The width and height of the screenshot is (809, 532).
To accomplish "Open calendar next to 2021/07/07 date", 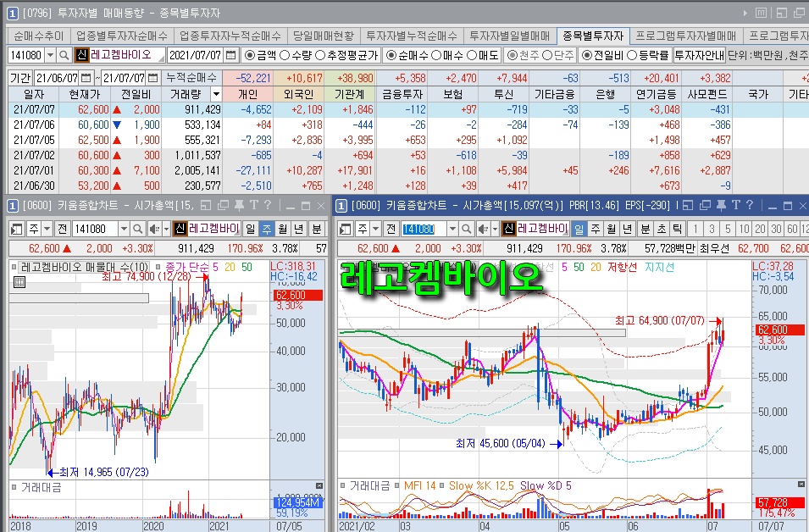I will (231, 55).
